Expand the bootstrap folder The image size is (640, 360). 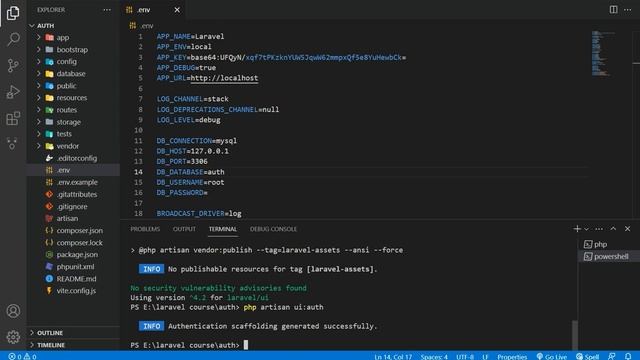coord(72,49)
